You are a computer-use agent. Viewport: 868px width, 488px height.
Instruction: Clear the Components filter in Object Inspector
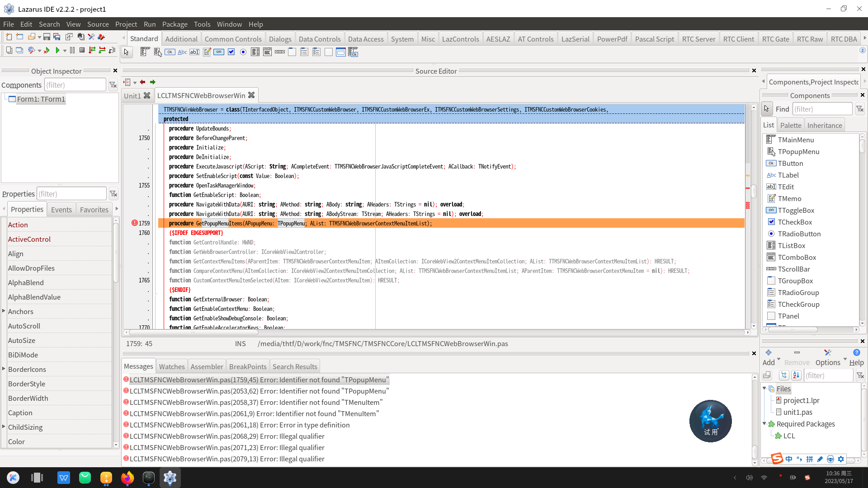pyautogui.click(x=113, y=85)
